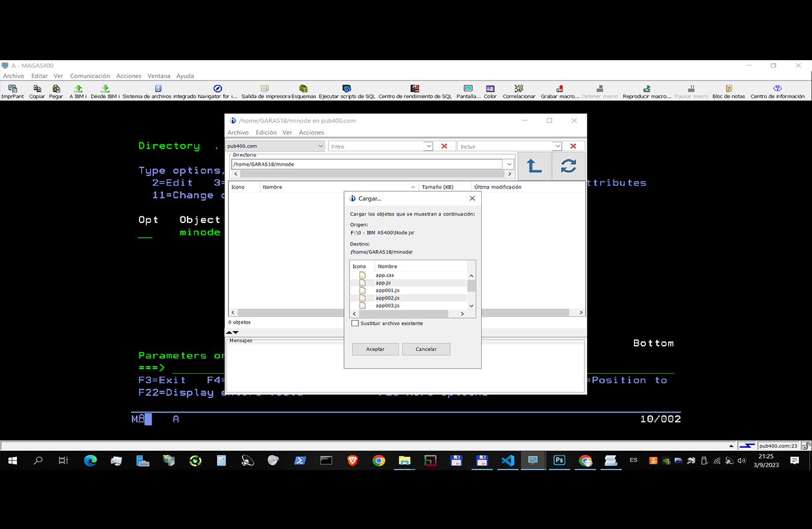
Task: Select app002.js in the file list
Action: click(x=387, y=298)
